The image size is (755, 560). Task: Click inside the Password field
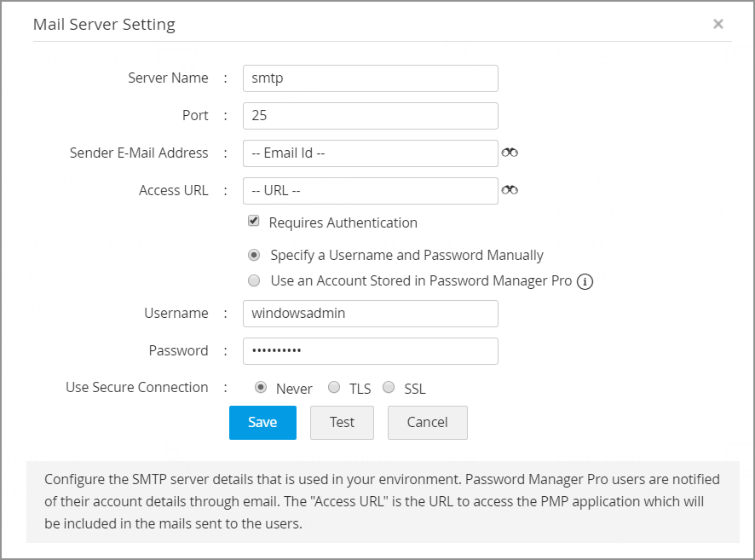pyautogui.click(x=370, y=351)
